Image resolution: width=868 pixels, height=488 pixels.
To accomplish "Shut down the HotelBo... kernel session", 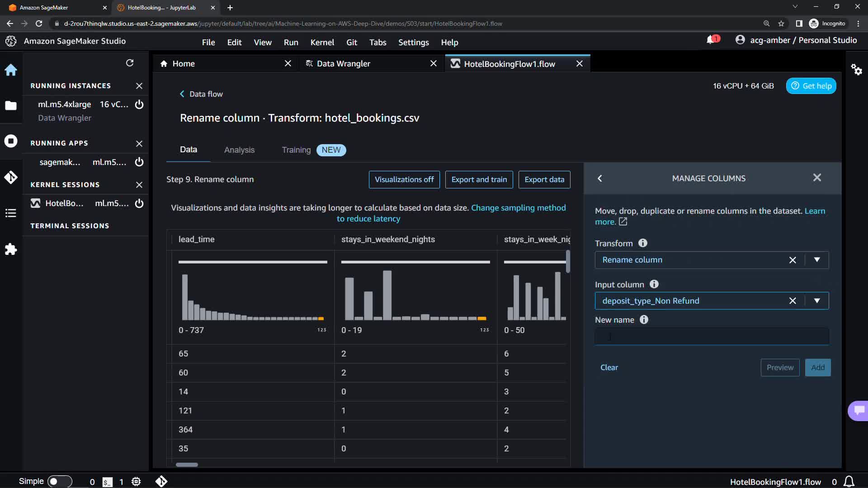I will [139, 203].
